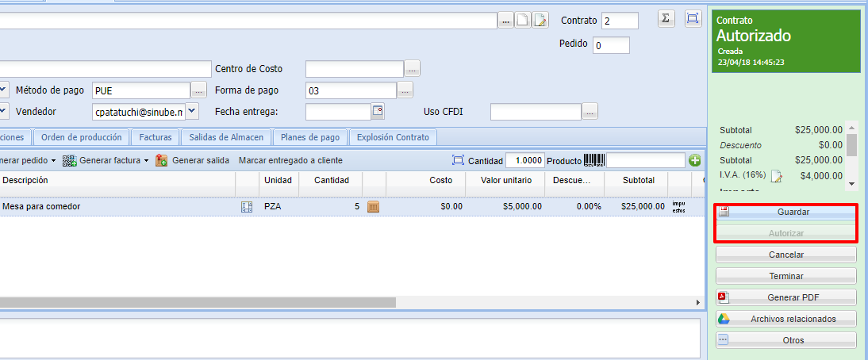Expand the Generar factura dropdown
This screenshot has height=360, width=868.
click(x=146, y=160)
